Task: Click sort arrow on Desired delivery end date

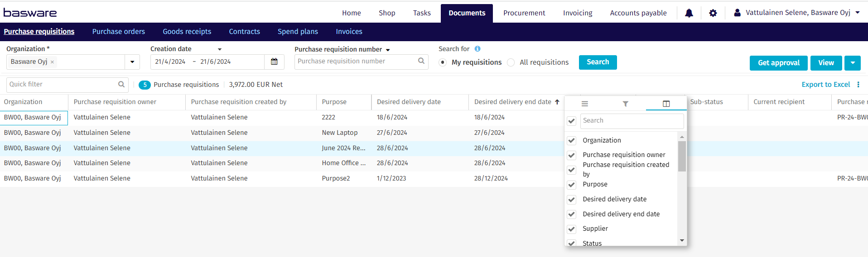Action: [x=557, y=102]
